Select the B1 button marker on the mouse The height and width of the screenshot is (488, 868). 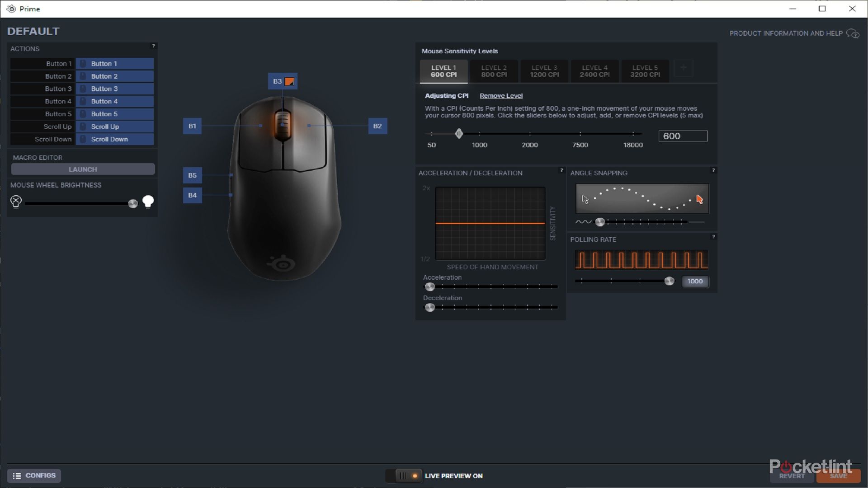[x=192, y=126]
